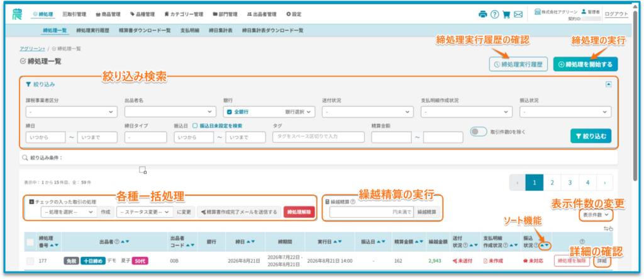
Task: Tick the select-all checkbox in table header
Action: (x=30, y=242)
